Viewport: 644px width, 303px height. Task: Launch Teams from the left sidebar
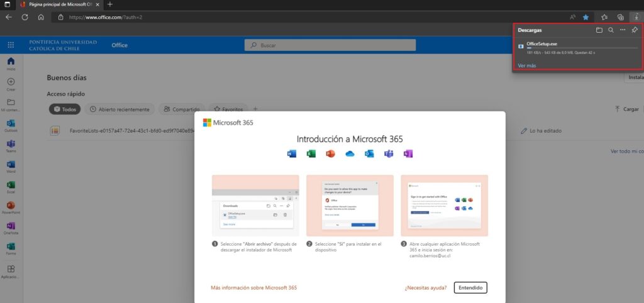pyautogui.click(x=11, y=146)
